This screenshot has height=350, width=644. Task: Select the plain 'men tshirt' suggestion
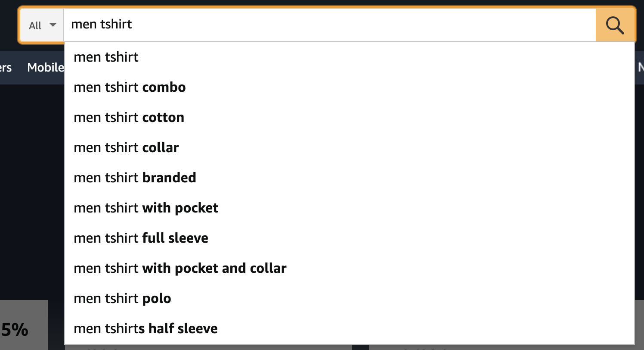click(106, 57)
